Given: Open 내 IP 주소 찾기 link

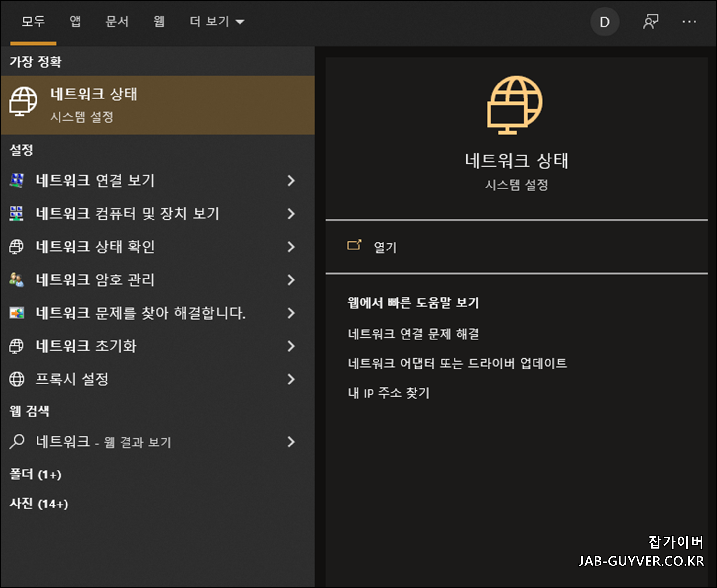Looking at the screenshot, I should (x=388, y=393).
